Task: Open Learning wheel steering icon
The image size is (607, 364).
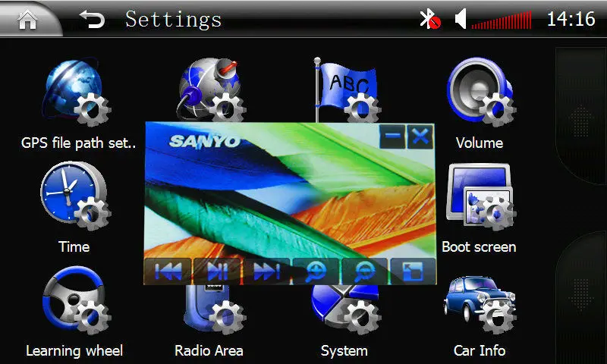Action: pyautogui.click(x=77, y=300)
